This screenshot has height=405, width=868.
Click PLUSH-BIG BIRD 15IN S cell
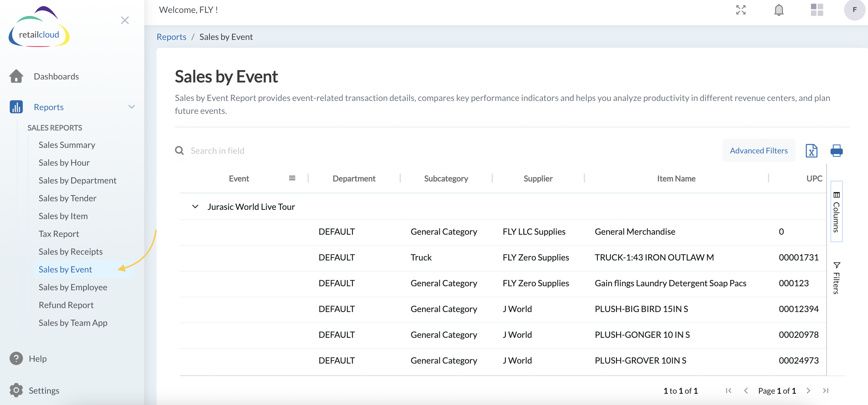tap(641, 309)
